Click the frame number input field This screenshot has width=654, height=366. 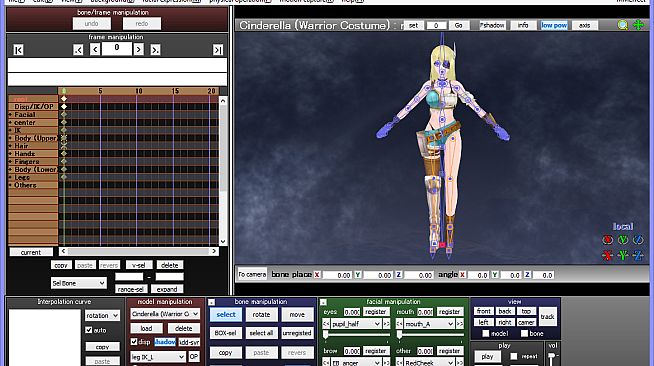117,49
